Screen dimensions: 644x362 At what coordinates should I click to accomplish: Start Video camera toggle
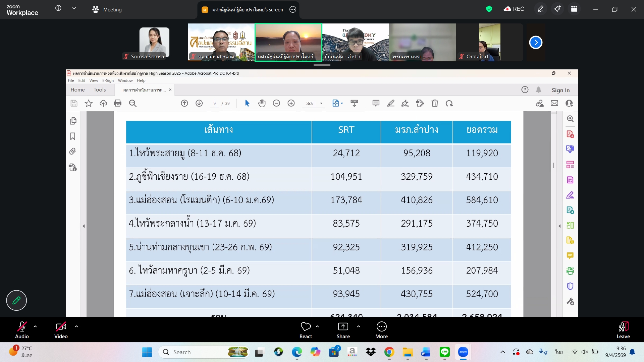pyautogui.click(x=61, y=326)
